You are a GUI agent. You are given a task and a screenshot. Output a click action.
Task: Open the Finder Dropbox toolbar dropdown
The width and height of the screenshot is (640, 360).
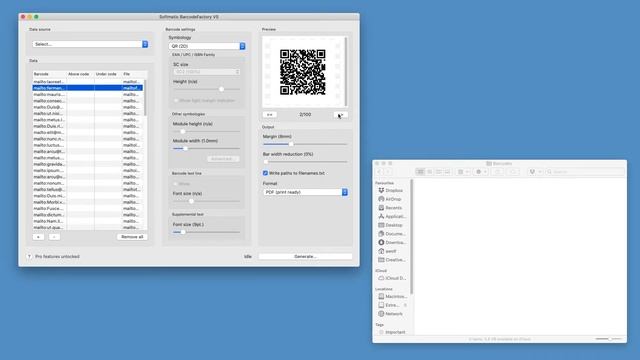[535, 172]
